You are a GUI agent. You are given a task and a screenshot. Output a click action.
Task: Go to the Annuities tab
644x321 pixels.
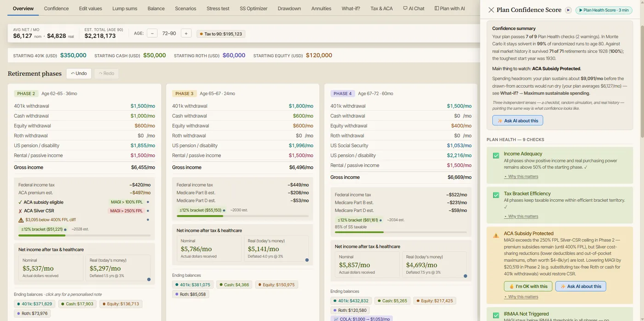coord(321,8)
